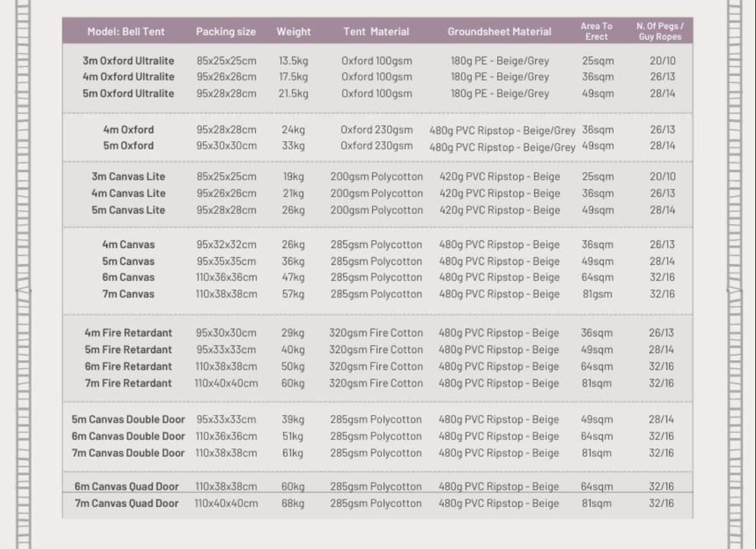This screenshot has width=756, height=549.
Task: Select the '4m Oxford Ultralite' model name
Action: (x=128, y=77)
